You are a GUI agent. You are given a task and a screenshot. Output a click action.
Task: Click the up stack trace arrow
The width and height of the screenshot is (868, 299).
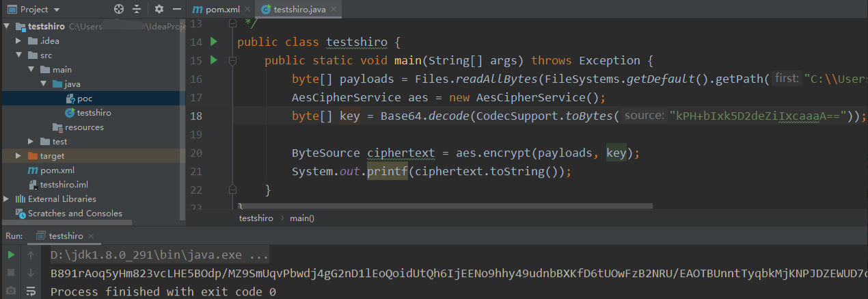coord(31,255)
